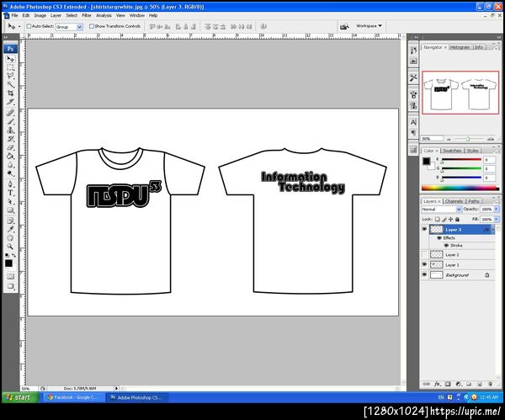Open the Analysis menu
This screenshot has width=505, height=420.
tap(104, 15)
